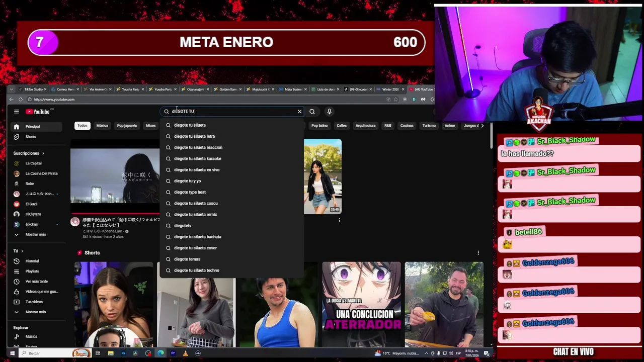Open the Shorts shelf options menu
This screenshot has height=362, width=644.
(478, 253)
